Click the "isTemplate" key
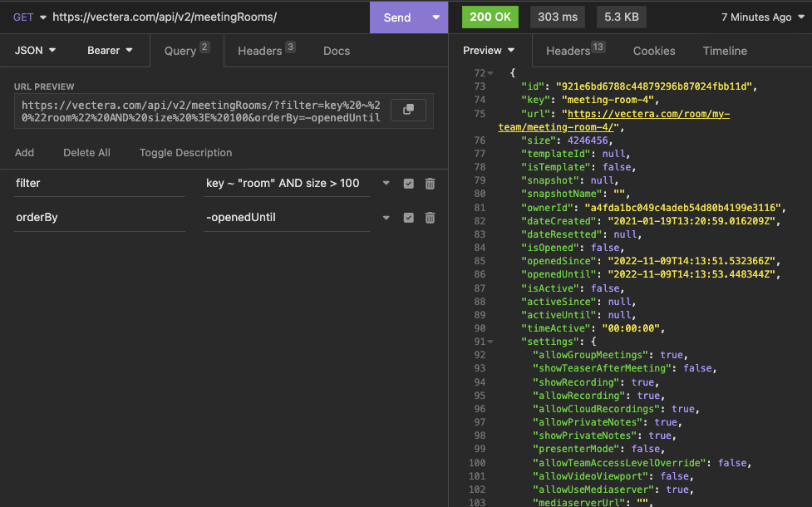This screenshot has width=812, height=507. 556,167
